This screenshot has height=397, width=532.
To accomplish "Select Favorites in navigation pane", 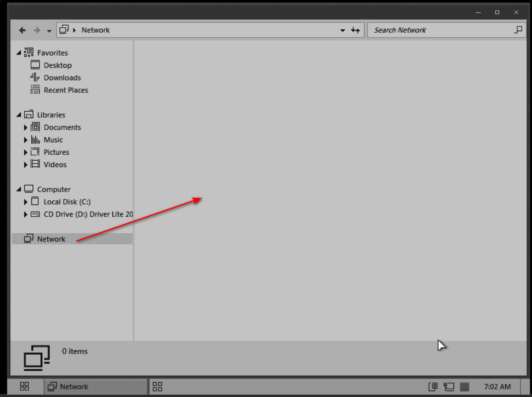I will [x=52, y=53].
